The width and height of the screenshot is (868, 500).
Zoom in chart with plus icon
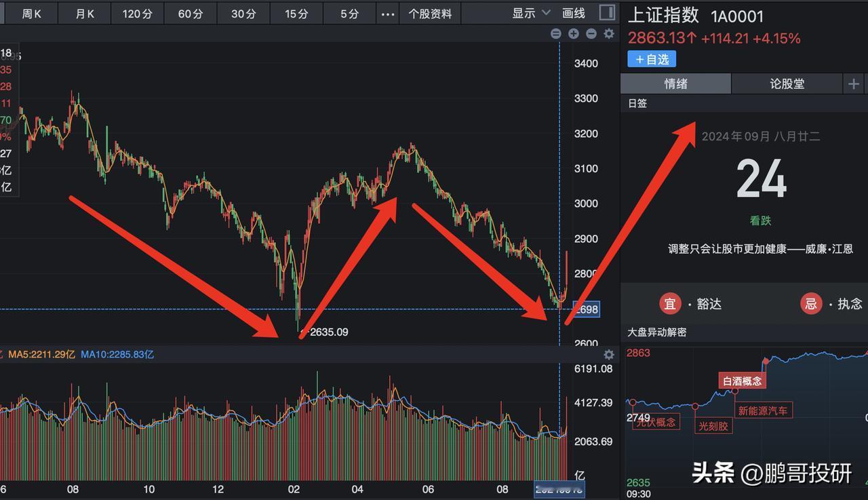point(574,33)
